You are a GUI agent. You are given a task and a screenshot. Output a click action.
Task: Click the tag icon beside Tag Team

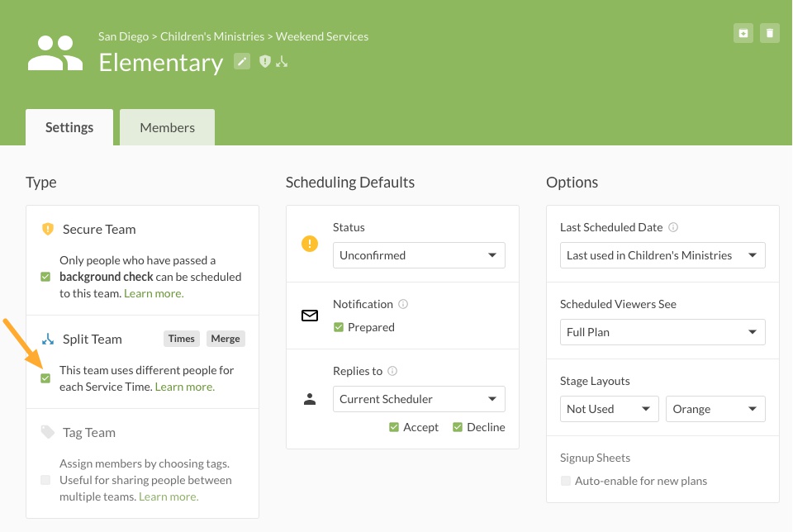(x=47, y=432)
